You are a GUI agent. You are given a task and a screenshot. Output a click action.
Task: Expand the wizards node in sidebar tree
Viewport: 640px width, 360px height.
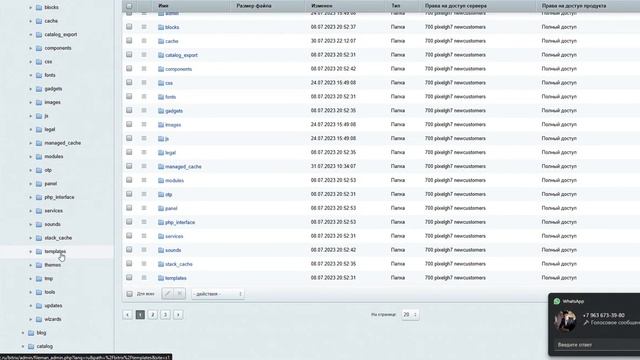30,319
